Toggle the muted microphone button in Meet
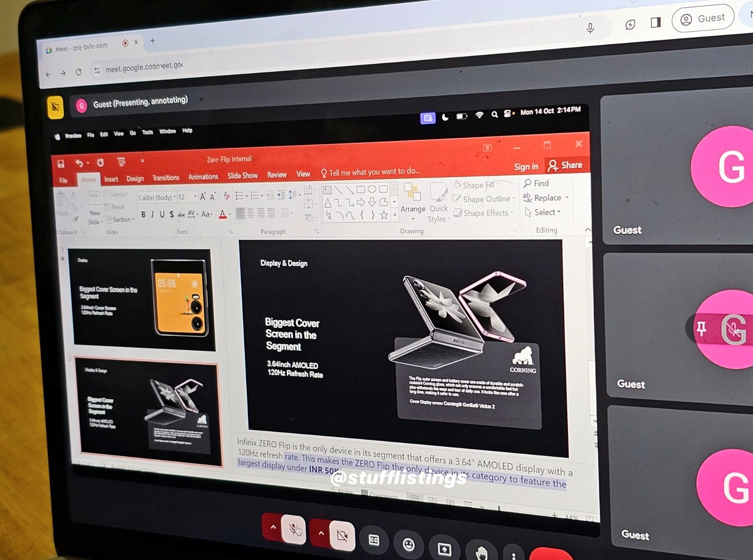This screenshot has height=560, width=753. pyautogui.click(x=294, y=529)
